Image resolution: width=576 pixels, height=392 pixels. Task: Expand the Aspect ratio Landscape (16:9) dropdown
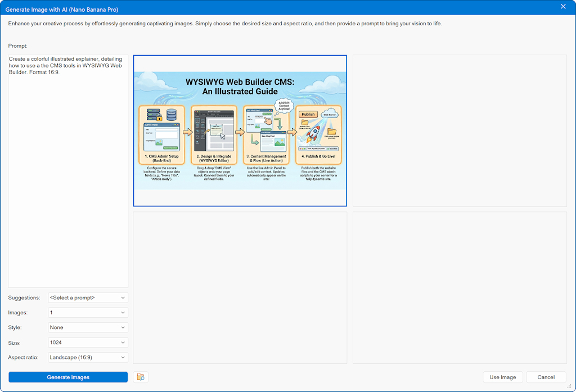point(88,357)
